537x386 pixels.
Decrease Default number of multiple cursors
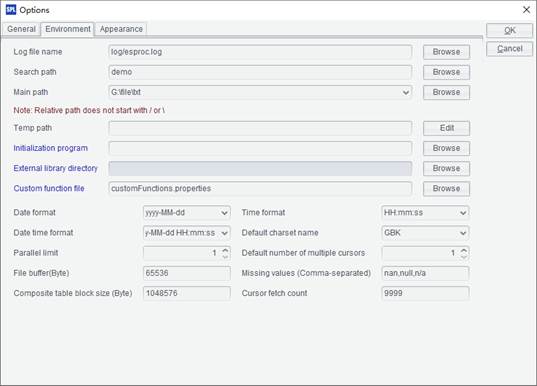(x=463, y=256)
